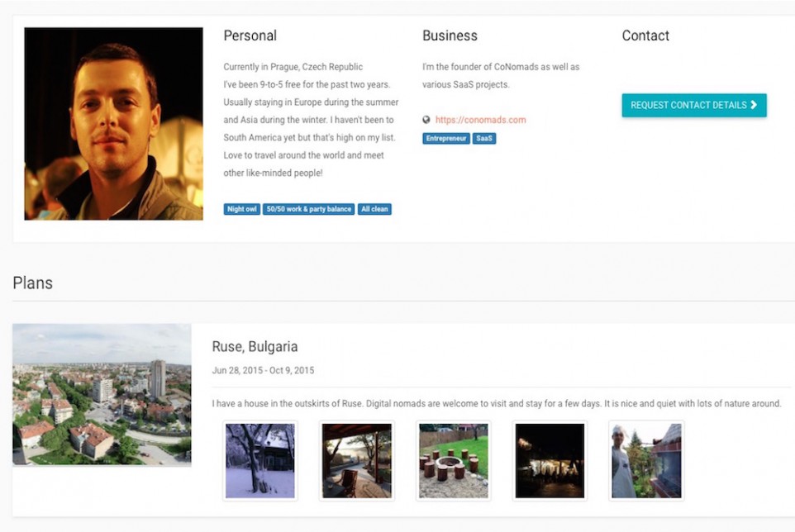Choose the All clean tag
Viewport: 795px width, 532px height.
point(374,209)
